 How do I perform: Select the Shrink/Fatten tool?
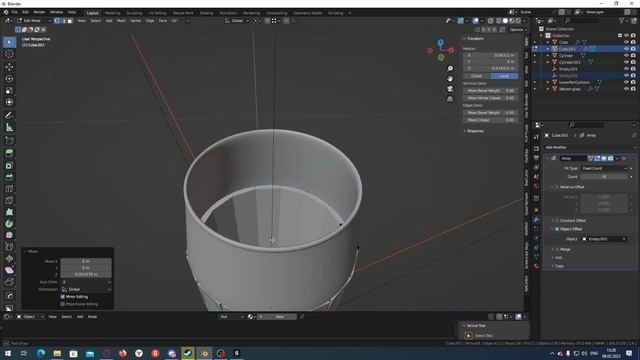tap(9, 258)
